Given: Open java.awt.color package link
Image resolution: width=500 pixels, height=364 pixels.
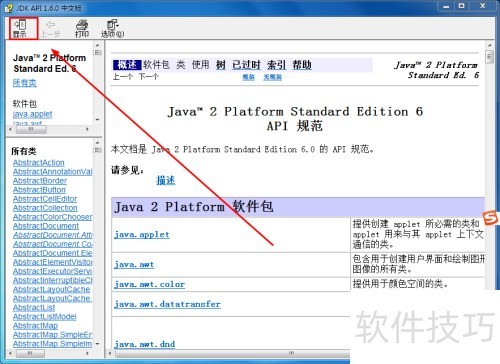Looking at the screenshot, I should pyautogui.click(x=149, y=285).
